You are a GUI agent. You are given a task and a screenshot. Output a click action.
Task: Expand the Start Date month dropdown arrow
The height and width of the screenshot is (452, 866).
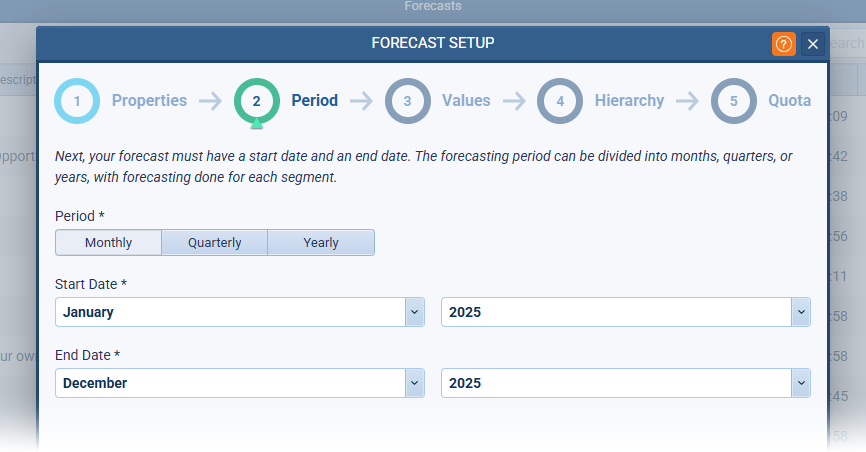point(415,312)
